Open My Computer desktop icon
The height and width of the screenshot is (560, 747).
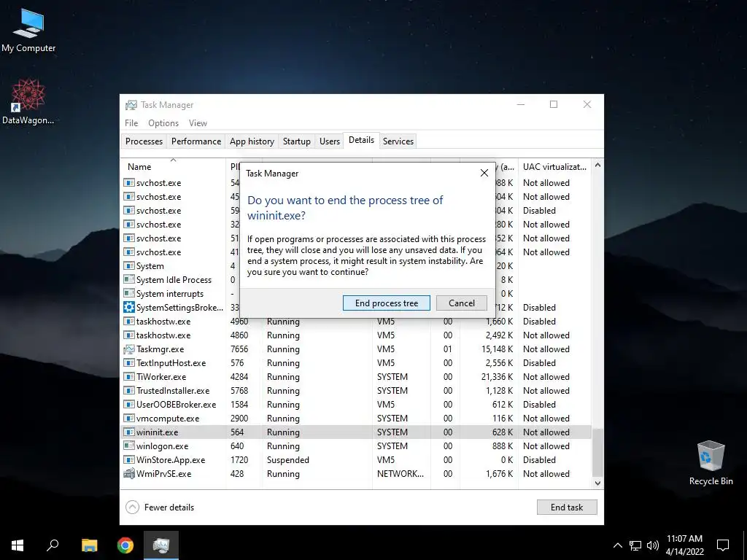pyautogui.click(x=28, y=30)
